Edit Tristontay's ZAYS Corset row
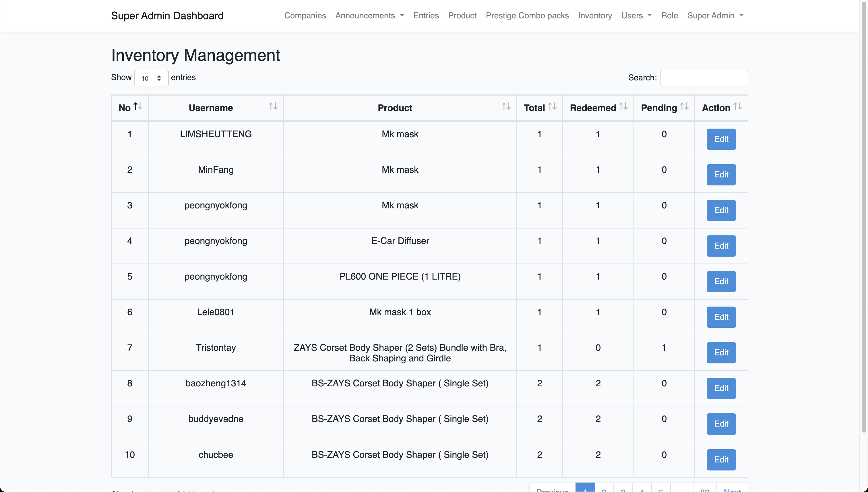 [x=721, y=353]
